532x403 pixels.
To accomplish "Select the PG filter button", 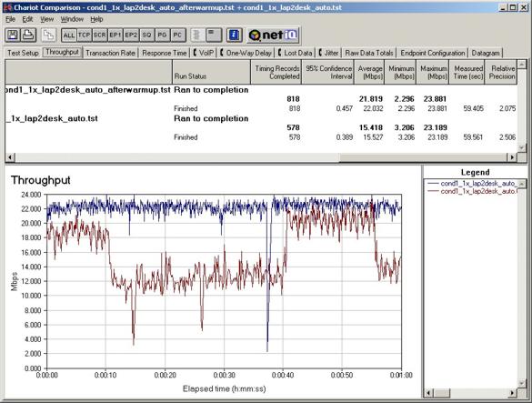I will [x=162, y=35].
